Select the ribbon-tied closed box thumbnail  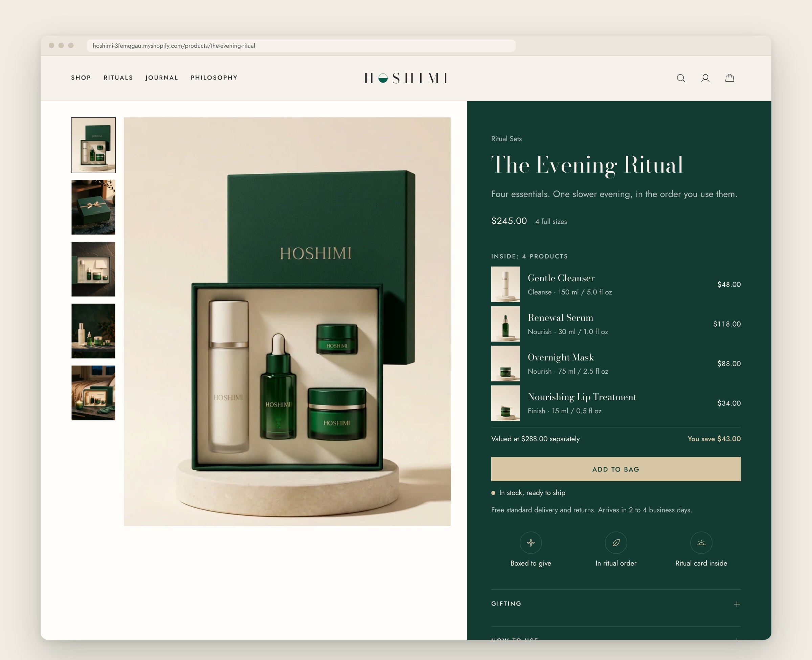coord(93,207)
